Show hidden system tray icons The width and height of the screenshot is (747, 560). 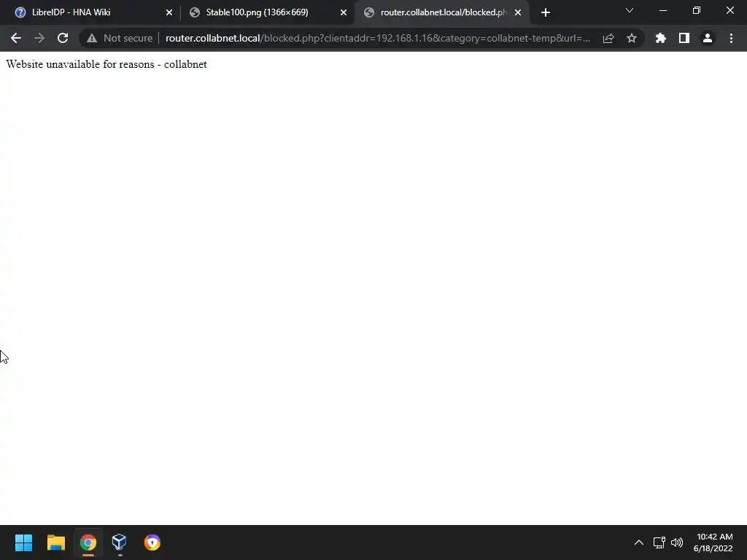point(639,542)
